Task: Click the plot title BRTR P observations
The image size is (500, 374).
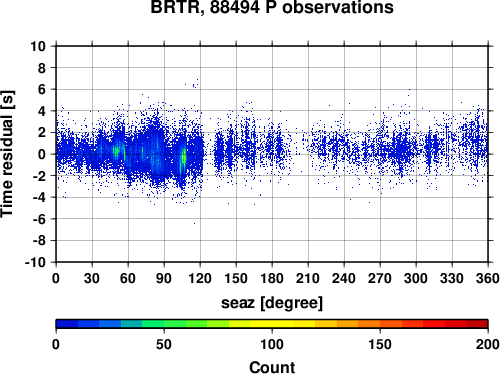Action: click(272, 7)
